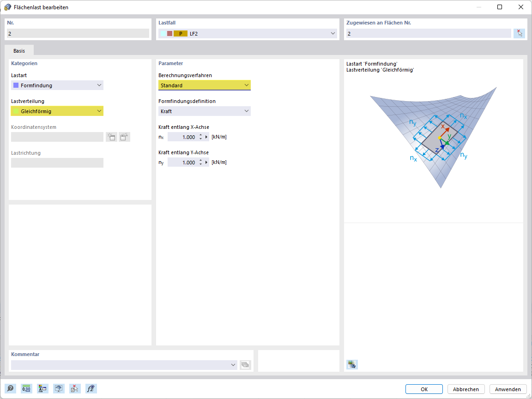Open display properties with the monitor icon

point(59,388)
